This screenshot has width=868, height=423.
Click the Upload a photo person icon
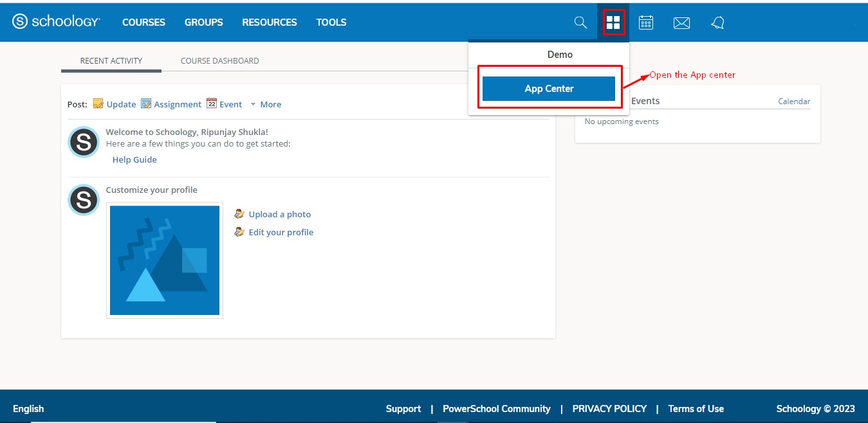click(239, 214)
